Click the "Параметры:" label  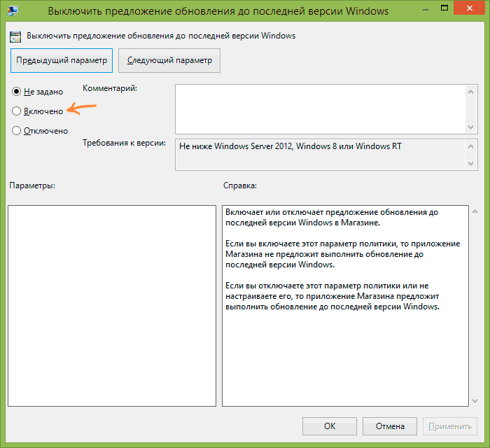tap(32, 185)
